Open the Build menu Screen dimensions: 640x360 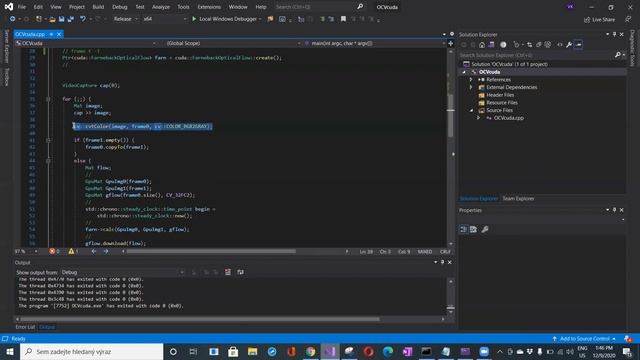click(x=98, y=7)
